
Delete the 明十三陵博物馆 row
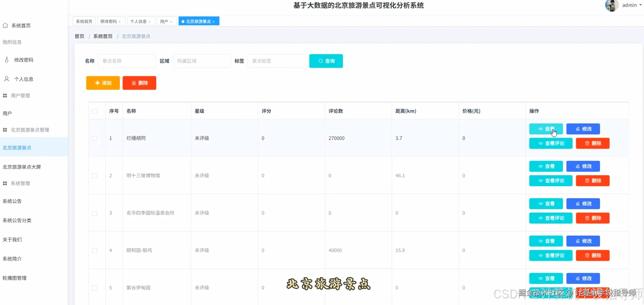593,181
